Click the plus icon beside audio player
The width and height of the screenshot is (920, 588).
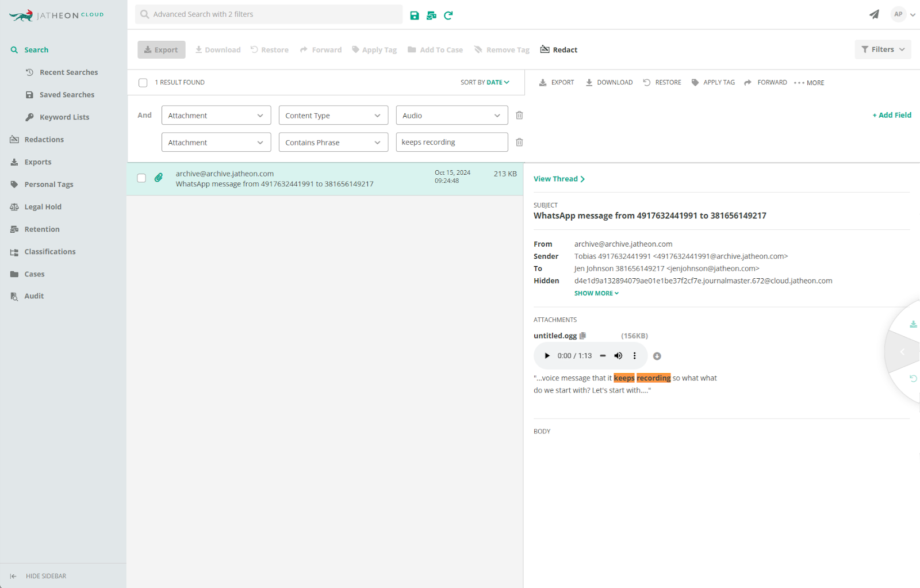pos(657,356)
